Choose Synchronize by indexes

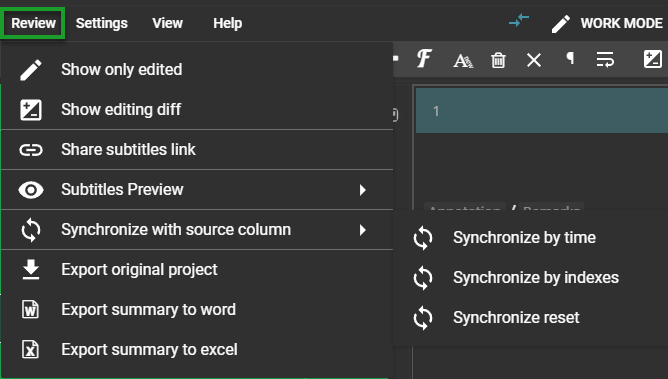[530, 278]
